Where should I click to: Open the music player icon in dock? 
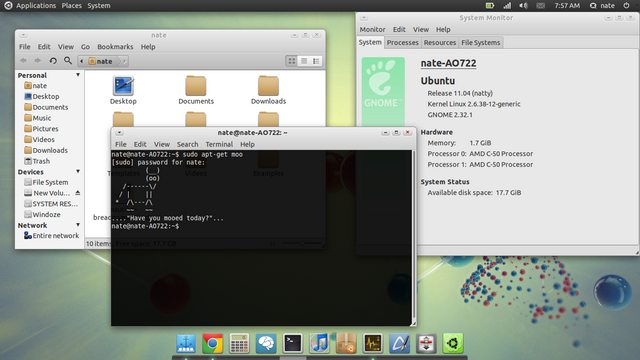point(319,343)
